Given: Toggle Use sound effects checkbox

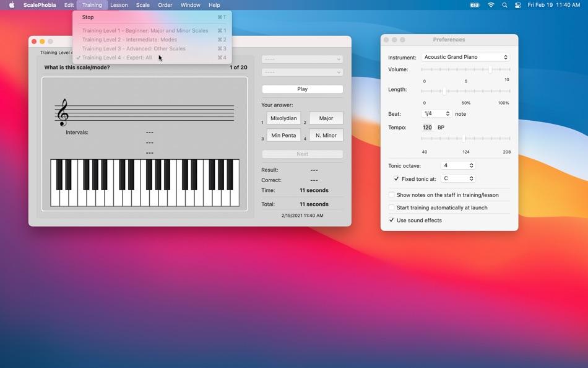Looking at the screenshot, I should click(392, 220).
